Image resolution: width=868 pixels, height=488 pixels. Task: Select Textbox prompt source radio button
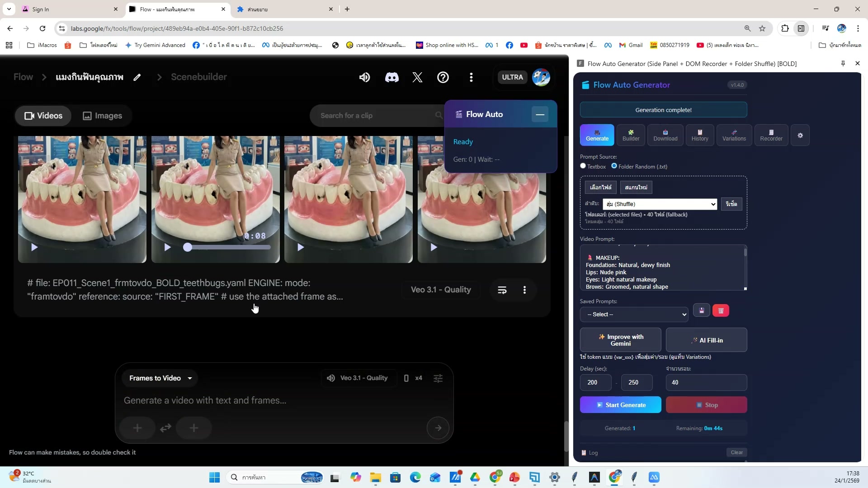tap(583, 166)
